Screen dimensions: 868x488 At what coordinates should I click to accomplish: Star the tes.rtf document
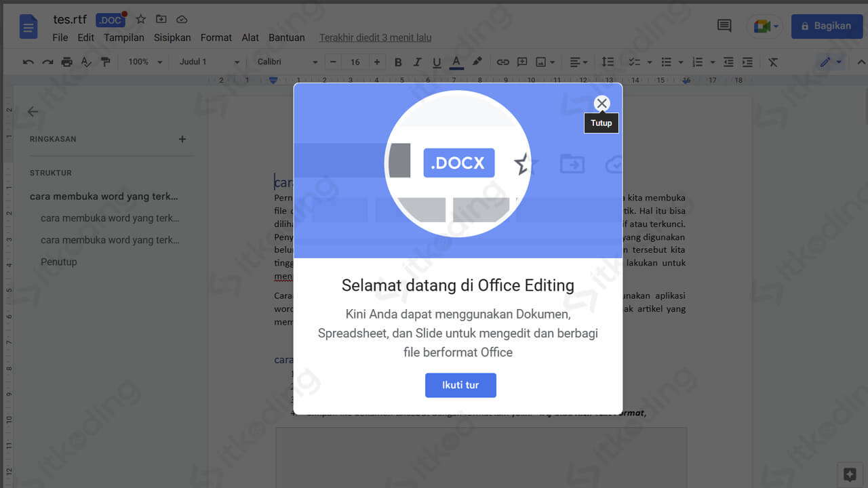[140, 20]
